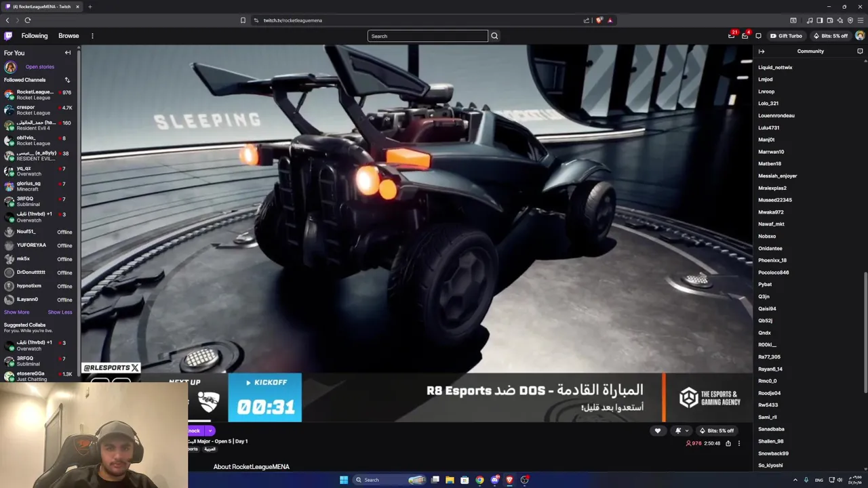Open the more options dots beside Browse
868x488 pixels.
pos(92,36)
